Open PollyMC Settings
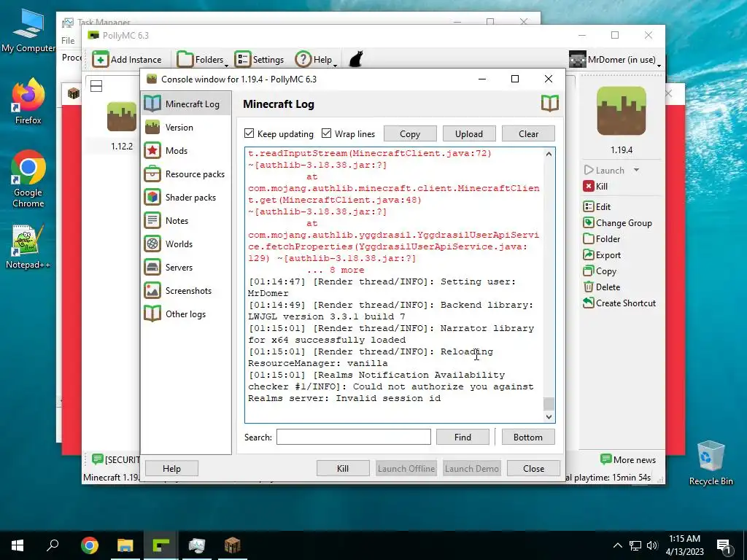Image resolution: width=747 pixels, height=560 pixels. coord(259,60)
